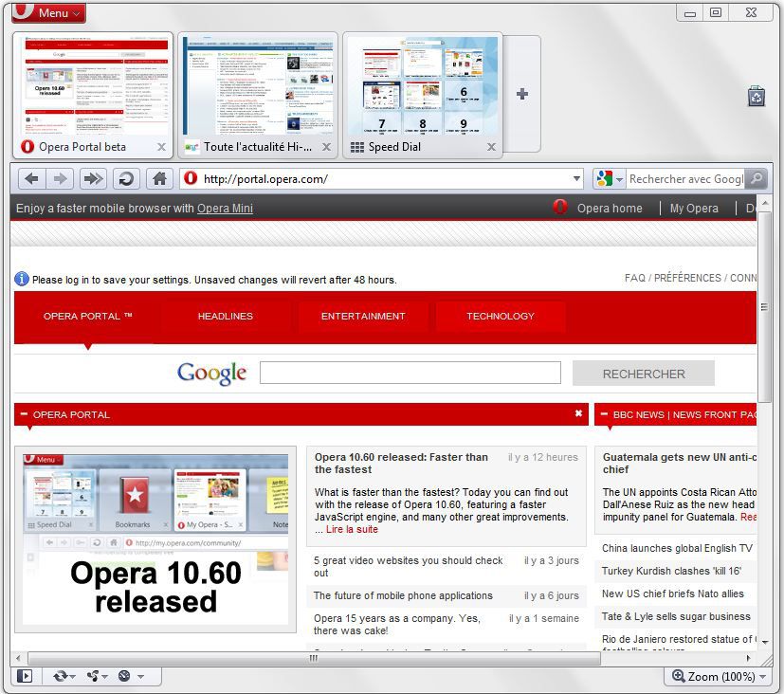Viewport: 784px width, 694px height.
Task: Open the Opera Unite dropdown arrow
Action: [x=105, y=677]
